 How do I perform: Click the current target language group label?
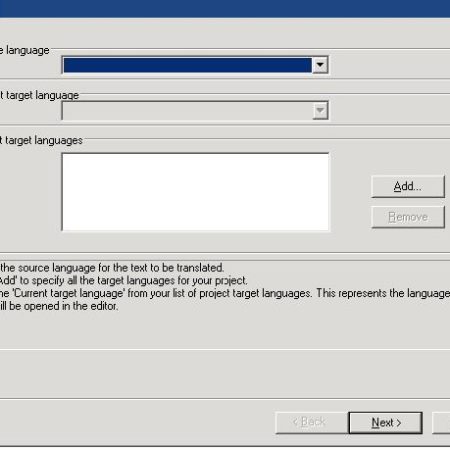[x=39, y=96]
